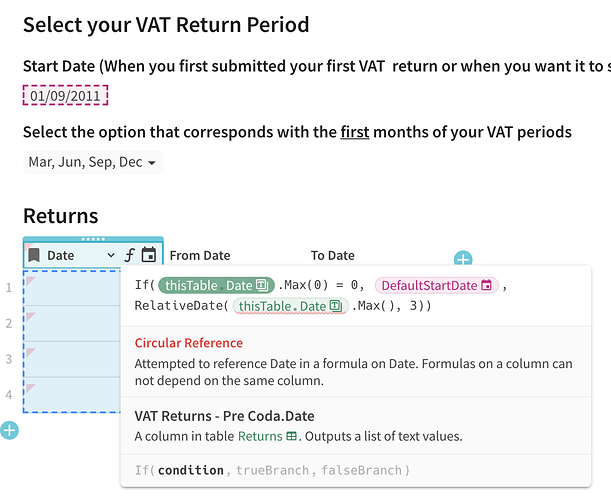
Task: Click the calendar icon in Date header
Action: point(149,255)
